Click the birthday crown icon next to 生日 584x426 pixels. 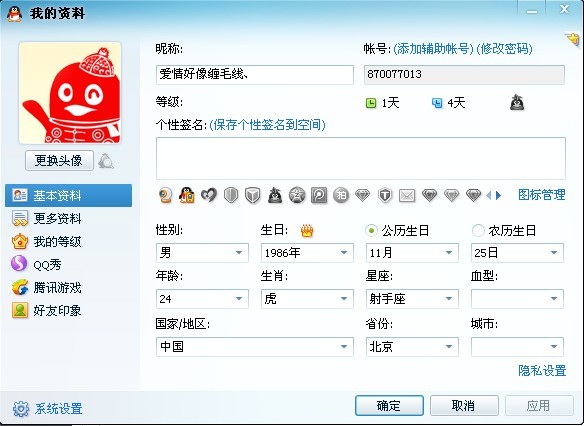point(307,231)
